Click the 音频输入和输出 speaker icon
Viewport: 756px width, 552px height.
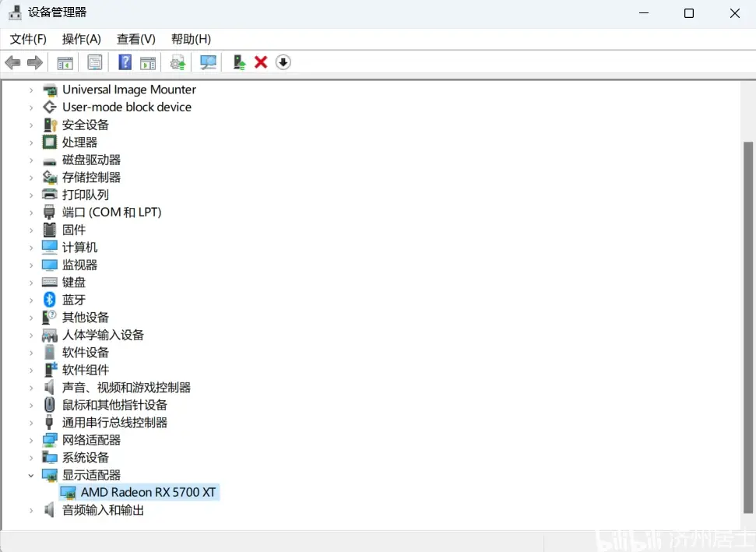point(49,510)
